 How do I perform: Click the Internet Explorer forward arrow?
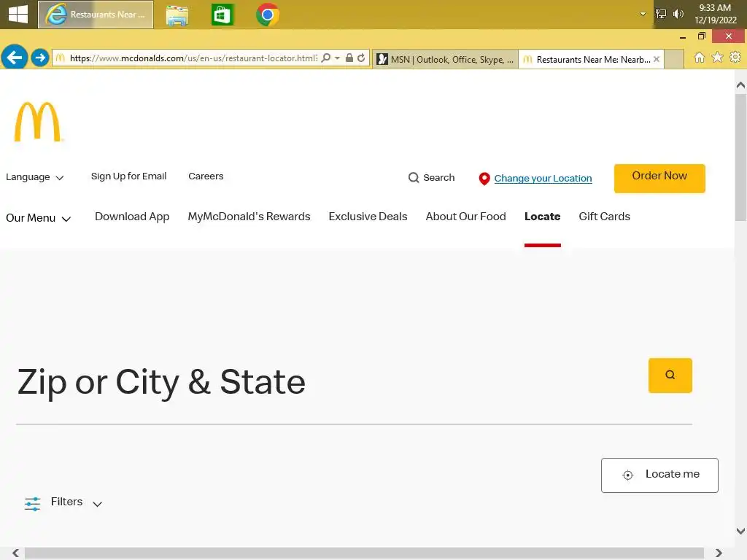point(40,58)
